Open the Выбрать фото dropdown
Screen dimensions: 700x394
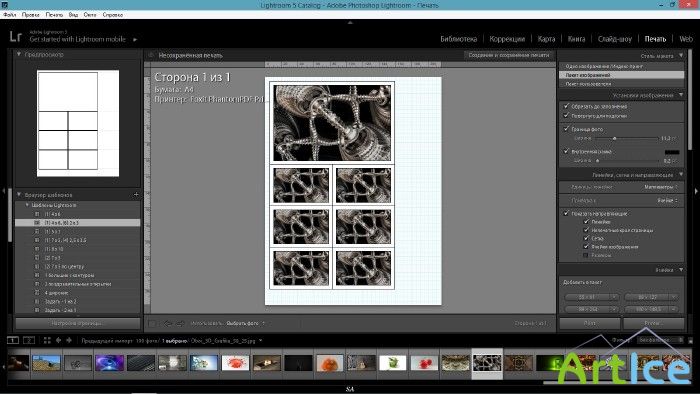[x=246, y=323]
